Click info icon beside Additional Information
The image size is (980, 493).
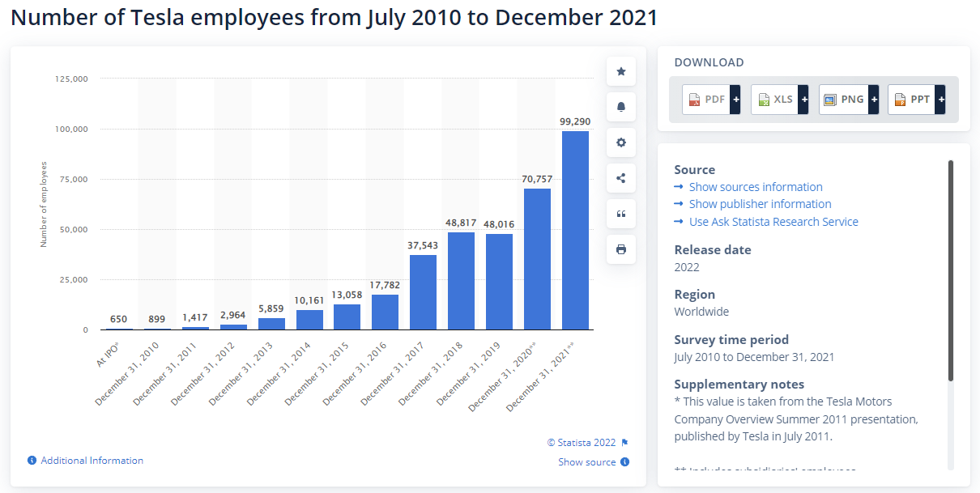click(32, 461)
